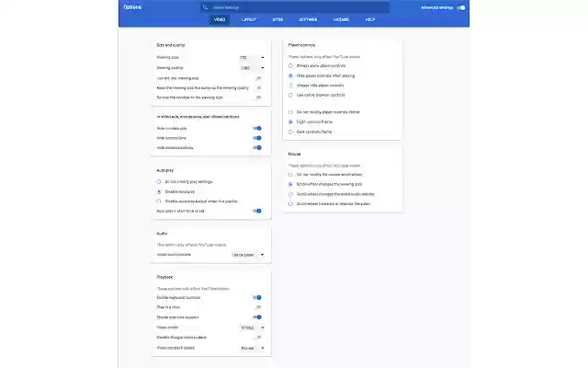The height and width of the screenshot is (368, 588).
Task: Toggle the Hide in-video ads switch
Action: (x=257, y=129)
